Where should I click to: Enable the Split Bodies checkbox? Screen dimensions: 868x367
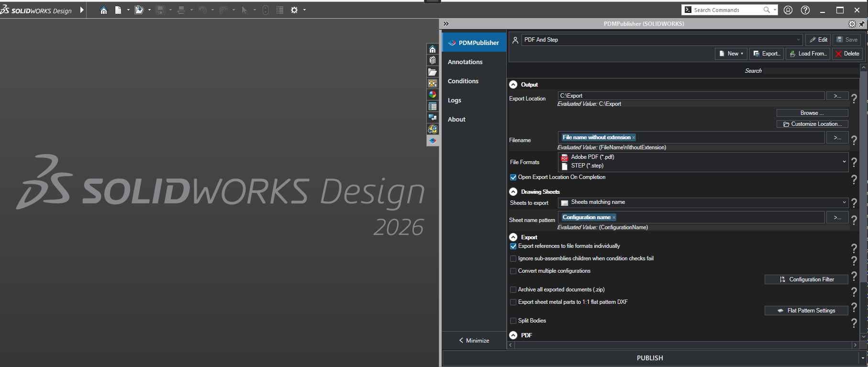(513, 321)
